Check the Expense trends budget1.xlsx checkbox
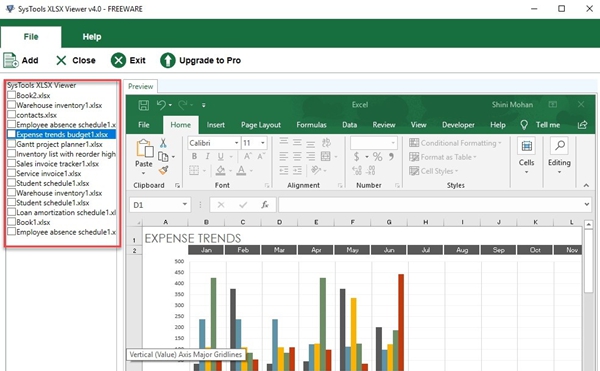This screenshot has height=371, width=600. tap(11, 134)
